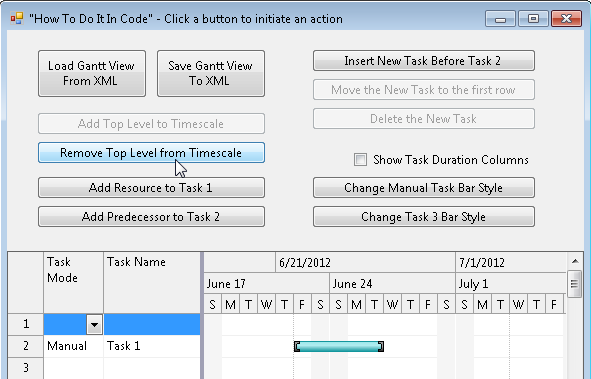Image resolution: width=591 pixels, height=379 pixels.
Task: Click the vertical scrollbar thumb in chart
Action: tap(574, 284)
